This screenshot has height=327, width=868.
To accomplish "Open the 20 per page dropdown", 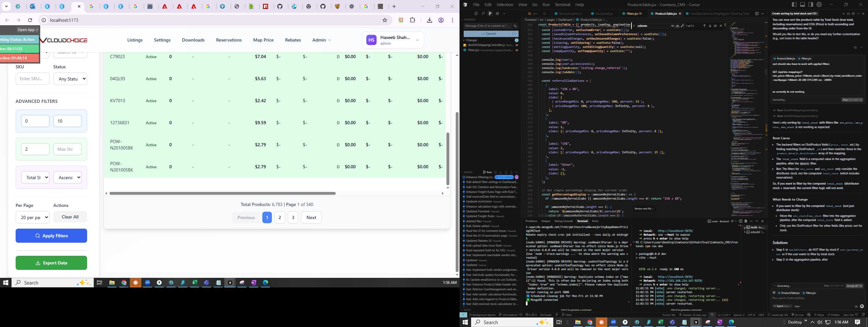I will [32, 217].
